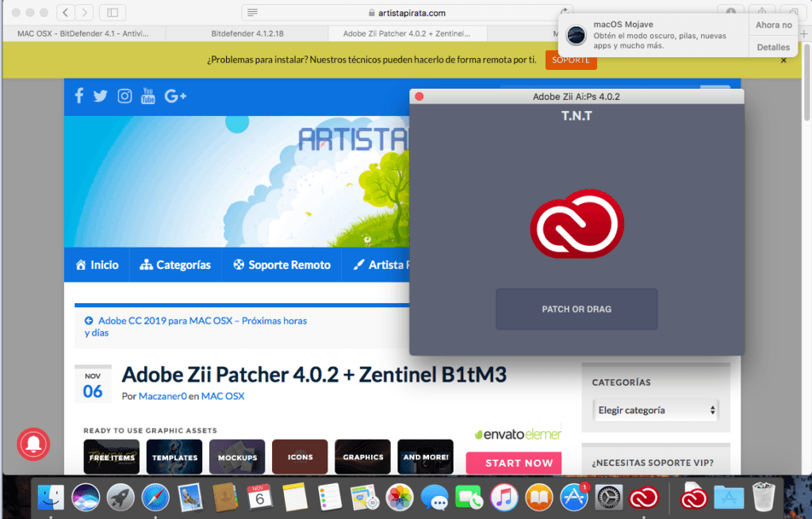Click ICONS envato thumbnail
This screenshot has width=812, height=519.
pos(300,457)
